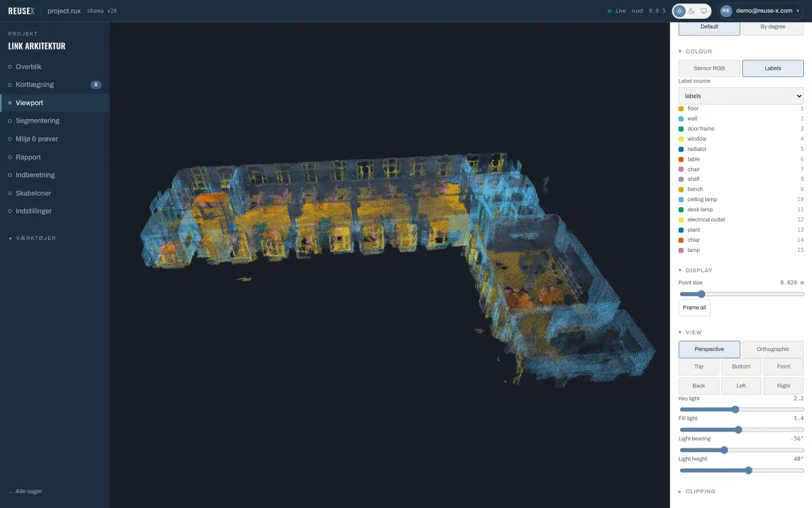Open Miljø & prøver section

(x=55, y=139)
